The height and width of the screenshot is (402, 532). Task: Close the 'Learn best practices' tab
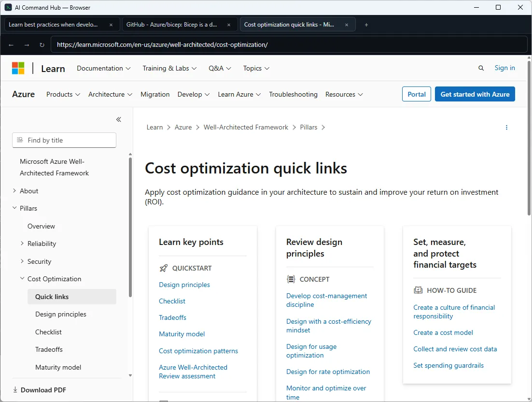[111, 25]
